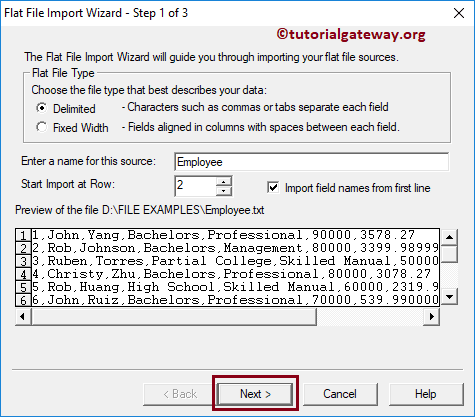Click the Next > button

(255, 394)
